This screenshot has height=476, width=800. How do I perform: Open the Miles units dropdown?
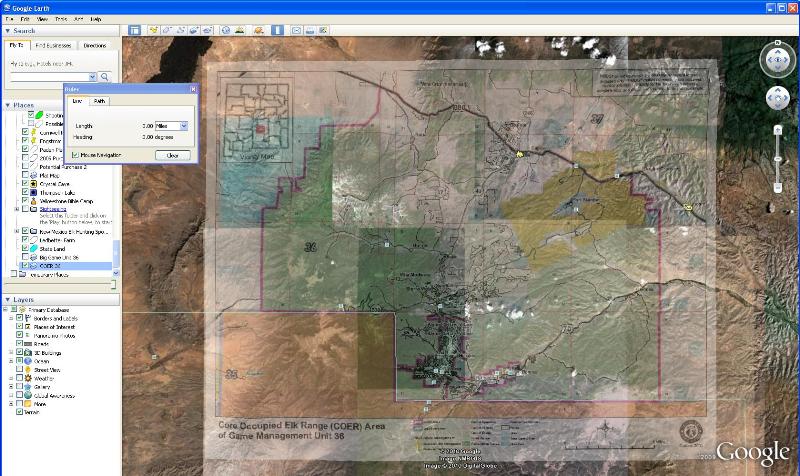[x=184, y=126]
